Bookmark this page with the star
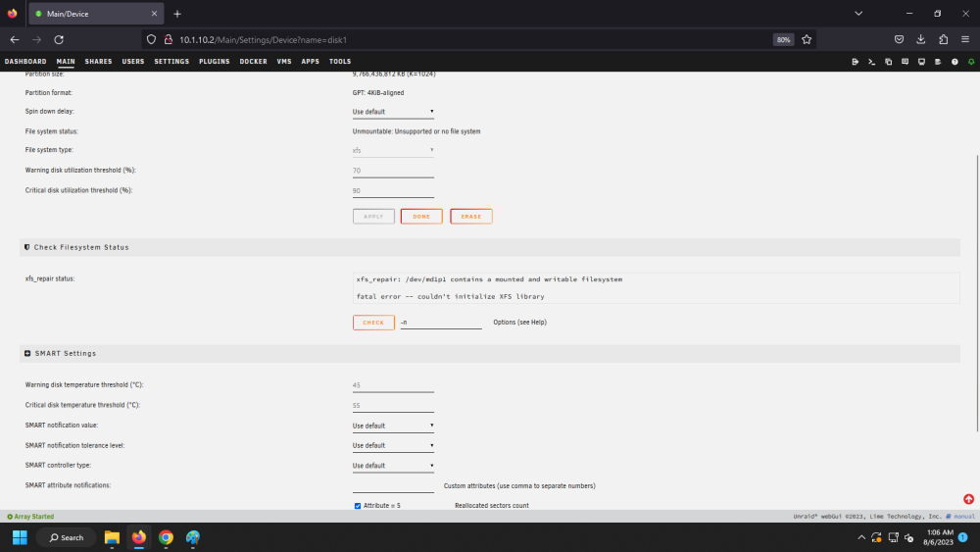 807,39
